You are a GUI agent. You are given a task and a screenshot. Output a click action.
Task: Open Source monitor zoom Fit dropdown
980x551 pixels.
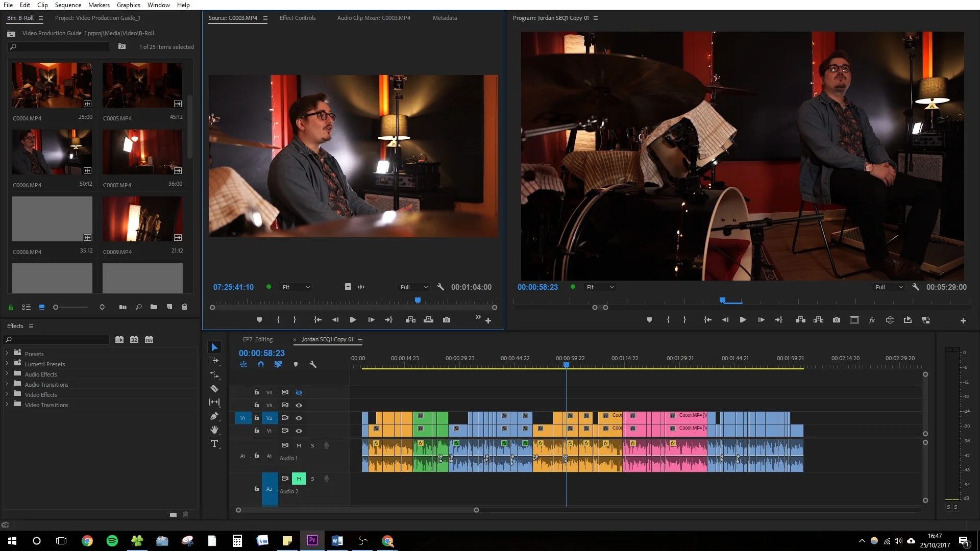(296, 287)
